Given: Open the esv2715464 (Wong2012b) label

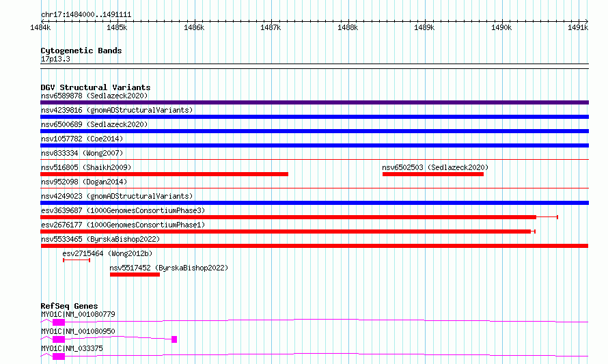Looking at the screenshot, I should 107,253.
